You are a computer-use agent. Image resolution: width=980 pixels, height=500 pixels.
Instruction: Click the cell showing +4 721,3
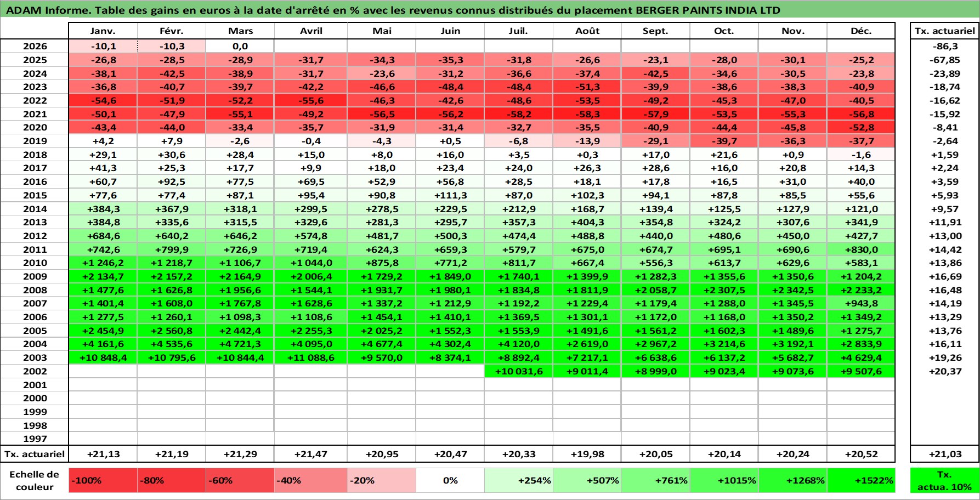(x=240, y=344)
